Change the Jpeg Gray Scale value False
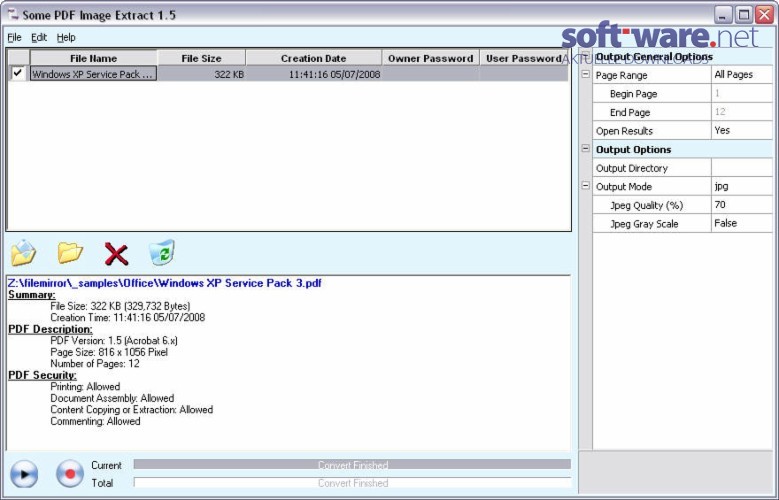 pyautogui.click(x=742, y=223)
